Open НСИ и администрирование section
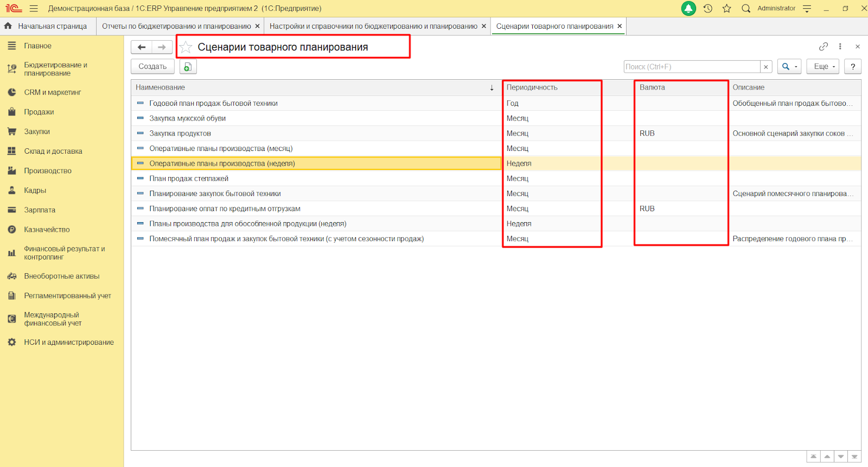868x467 pixels. click(69, 342)
